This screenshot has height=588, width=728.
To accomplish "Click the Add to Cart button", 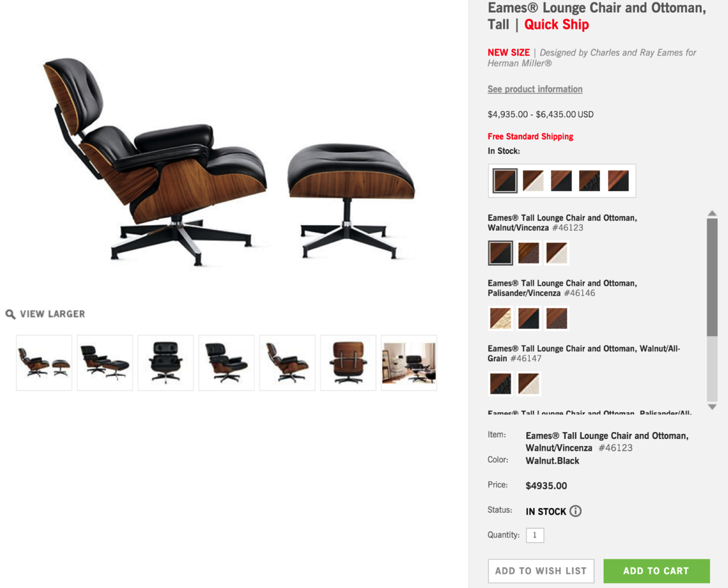I will [x=657, y=571].
